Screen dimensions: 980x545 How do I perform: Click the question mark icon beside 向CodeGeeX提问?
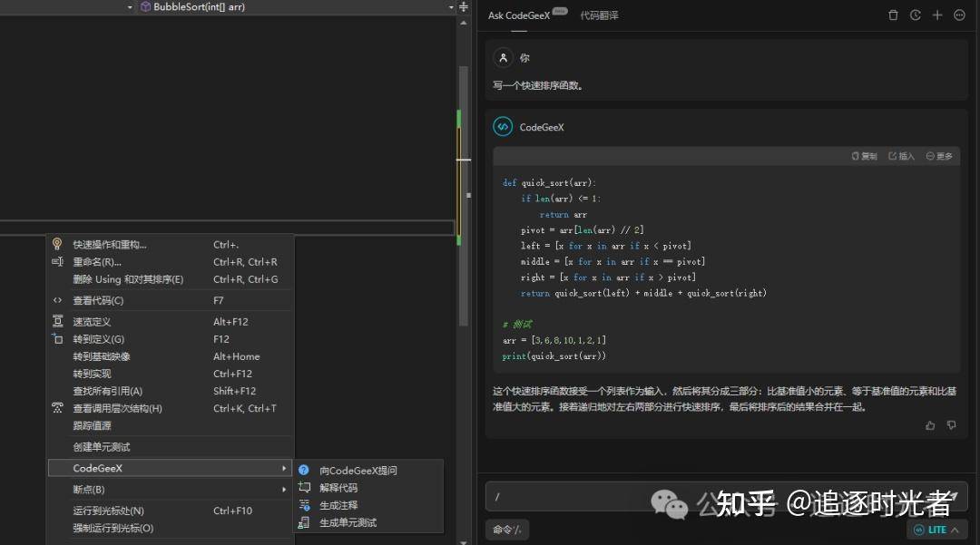click(304, 470)
